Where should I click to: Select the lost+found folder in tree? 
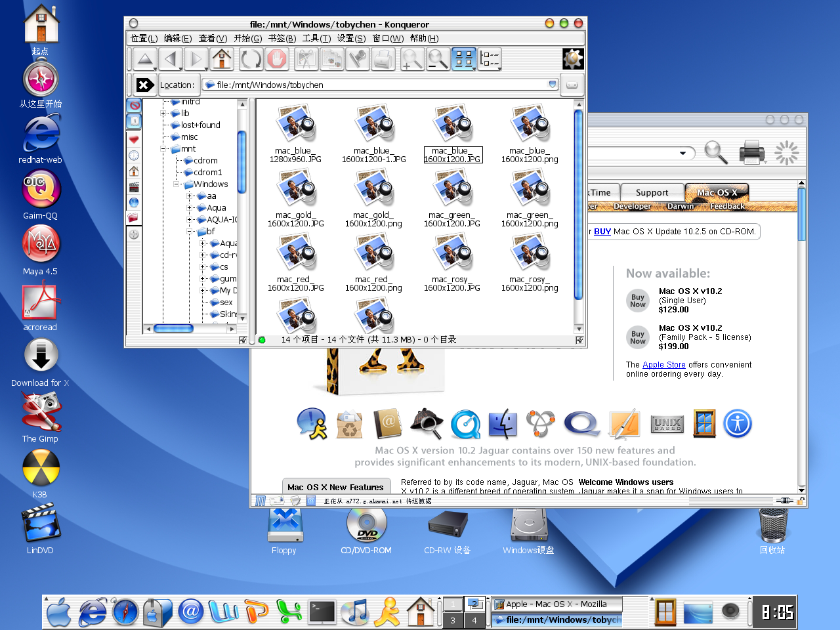pyautogui.click(x=196, y=125)
